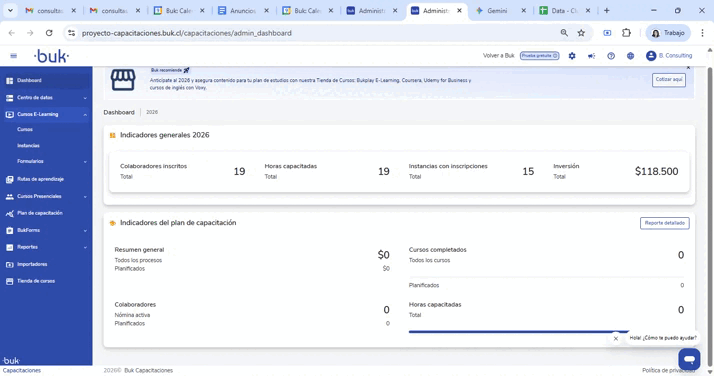Viewport: 714px width, 376px height.
Task: Click the Importadores sidebar icon
Action: [10, 264]
